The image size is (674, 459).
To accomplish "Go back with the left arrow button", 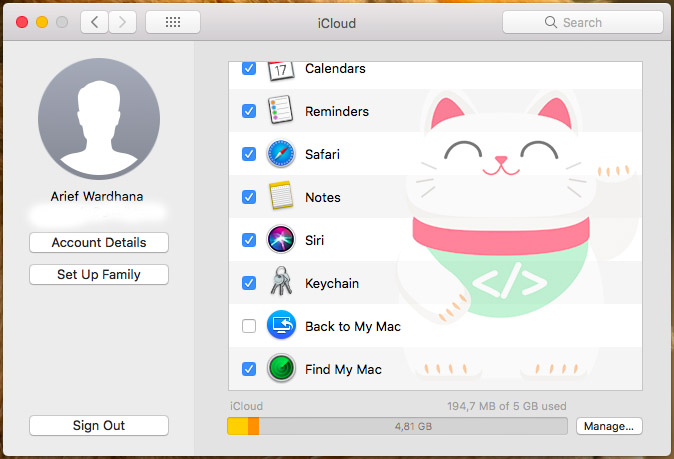I will [95, 22].
